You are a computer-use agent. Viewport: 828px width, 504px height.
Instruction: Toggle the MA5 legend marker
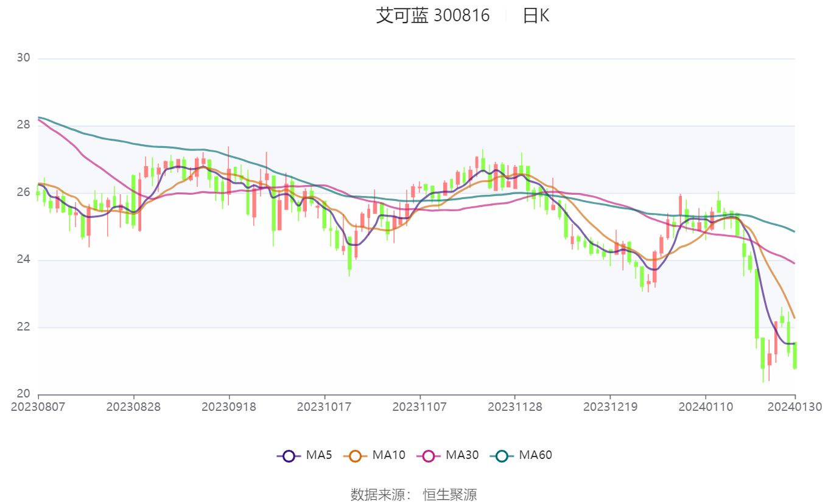289,455
